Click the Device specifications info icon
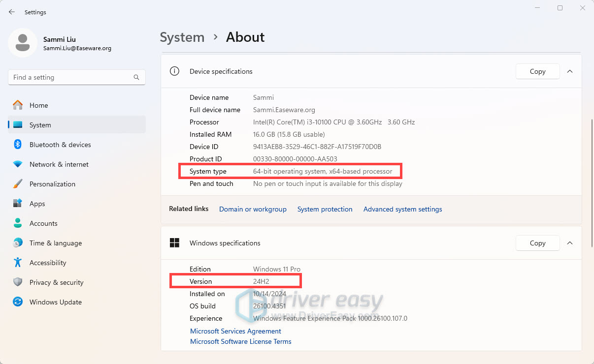Screen dimensions: 594x364 (x=174, y=71)
